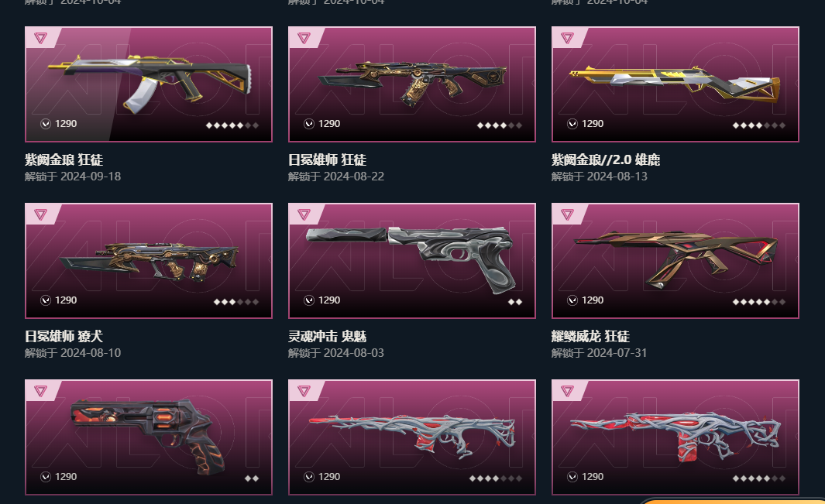The height and width of the screenshot is (504, 825).
Task: Click the triangle badge on 耀鳞威龙 狂徒 card
Action: point(567,214)
